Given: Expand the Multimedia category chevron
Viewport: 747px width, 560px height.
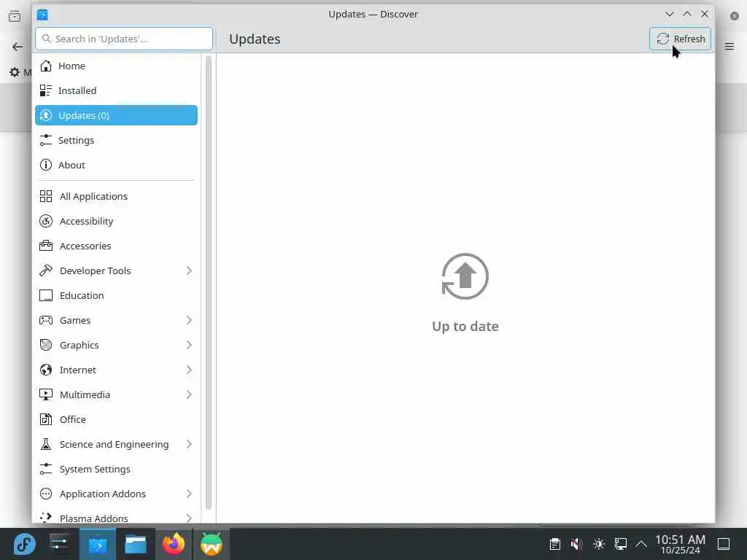Looking at the screenshot, I should (x=189, y=394).
